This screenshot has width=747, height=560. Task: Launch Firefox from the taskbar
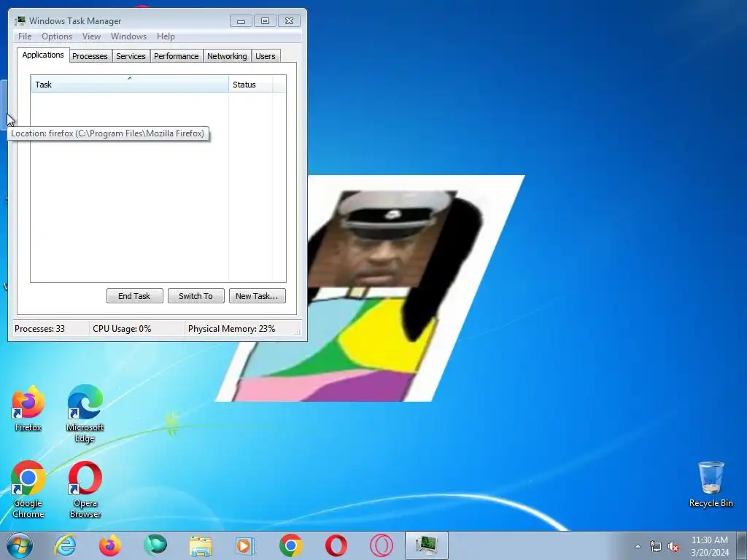point(110,545)
